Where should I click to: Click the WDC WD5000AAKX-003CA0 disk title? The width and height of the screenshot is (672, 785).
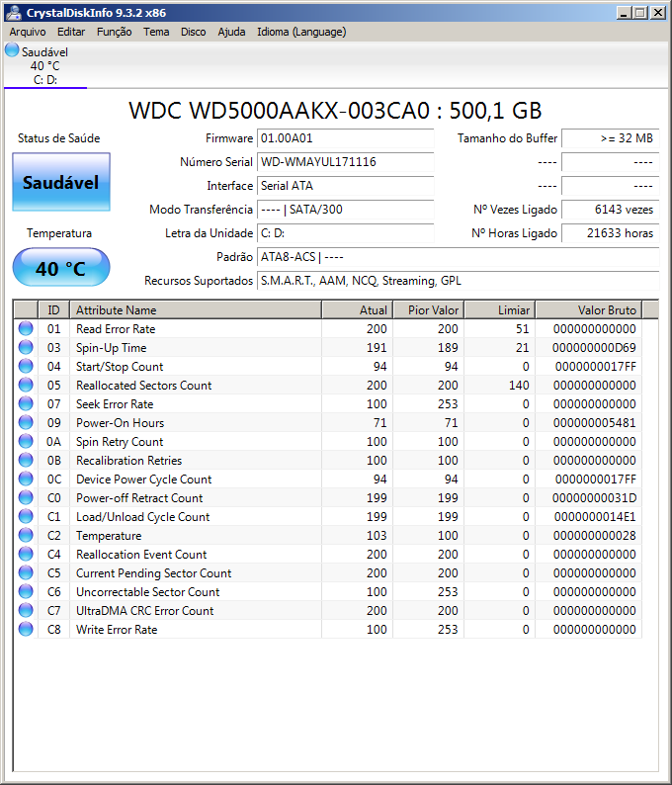click(x=335, y=110)
